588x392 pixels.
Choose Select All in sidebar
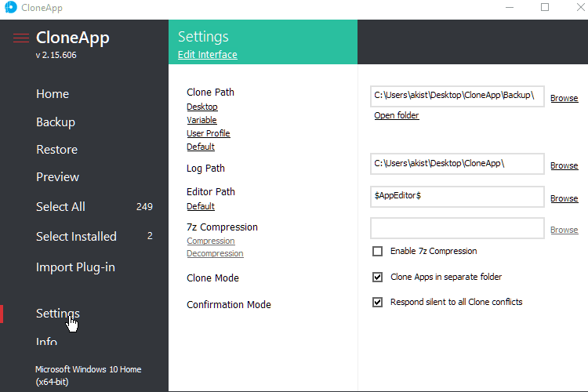click(60, 207)
